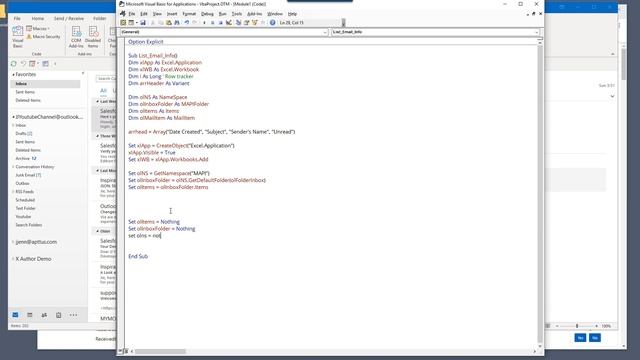Open the View menu in VBA editor

[157, 14]
